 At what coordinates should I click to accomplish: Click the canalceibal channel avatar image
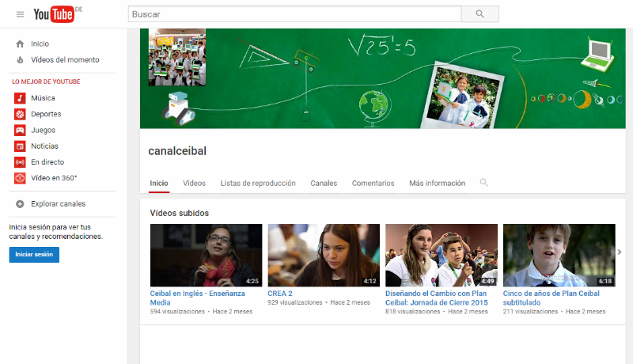(x=177, y=57)
